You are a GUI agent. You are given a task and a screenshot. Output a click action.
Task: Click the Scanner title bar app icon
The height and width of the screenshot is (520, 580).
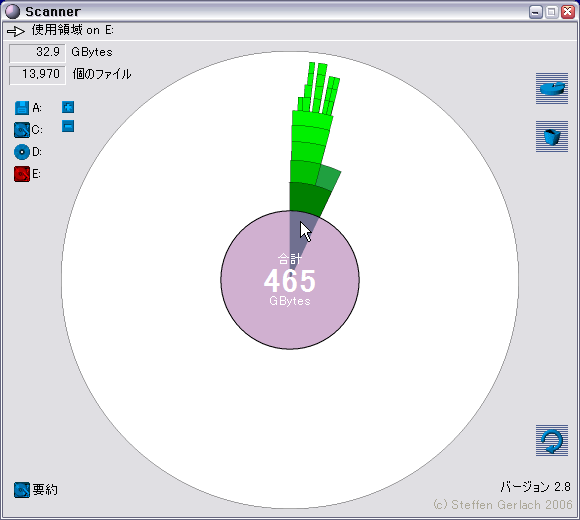[12, 12]
